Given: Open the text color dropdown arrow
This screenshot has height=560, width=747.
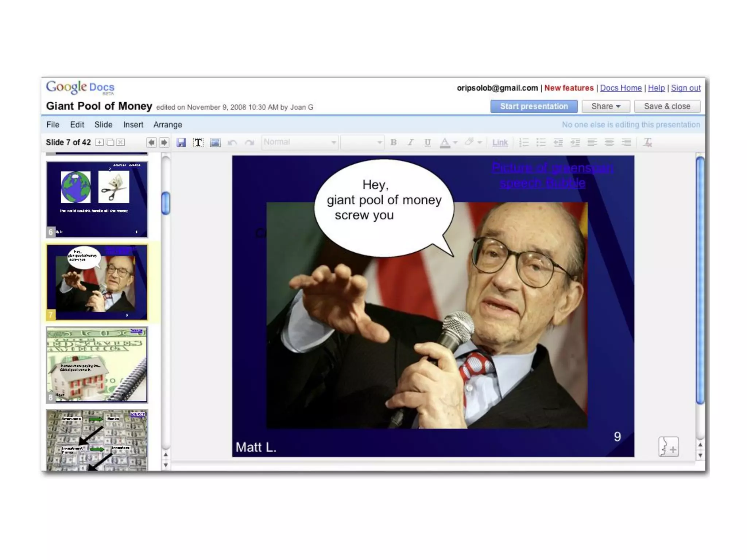Looking at the screenshot, I should pos(455,143).
